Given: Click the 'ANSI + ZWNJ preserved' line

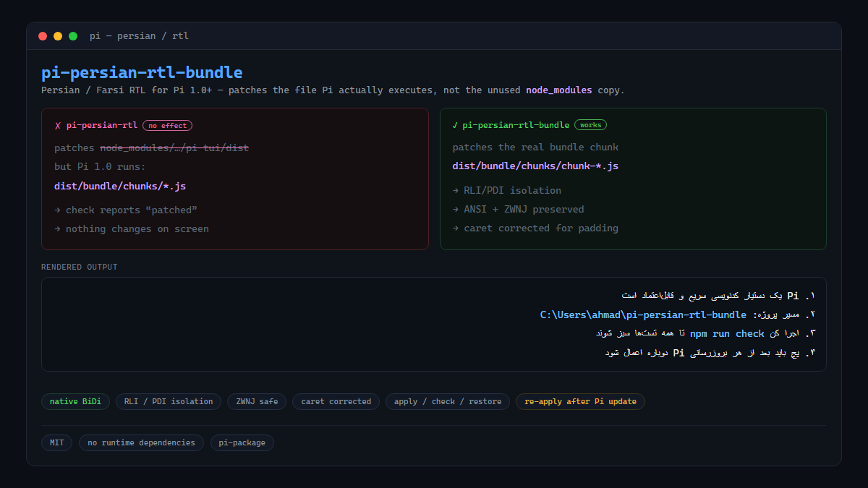Looking at the screenshot, I should point(519,209).
